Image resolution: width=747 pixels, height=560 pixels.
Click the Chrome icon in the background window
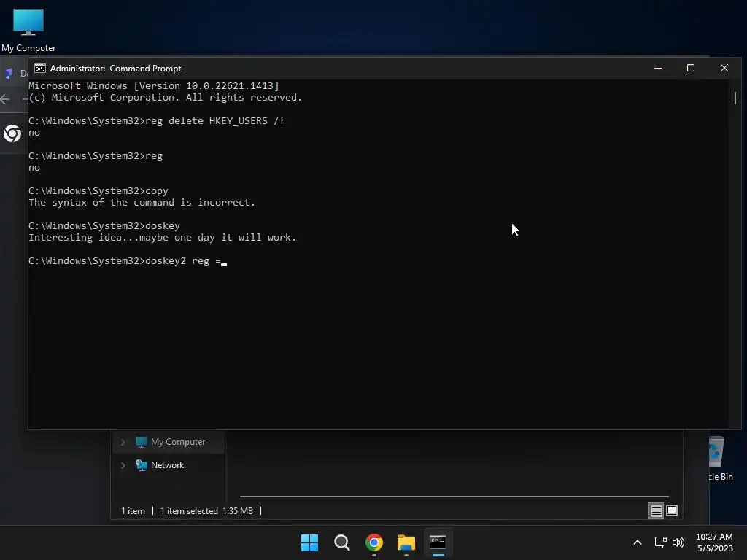12,133
